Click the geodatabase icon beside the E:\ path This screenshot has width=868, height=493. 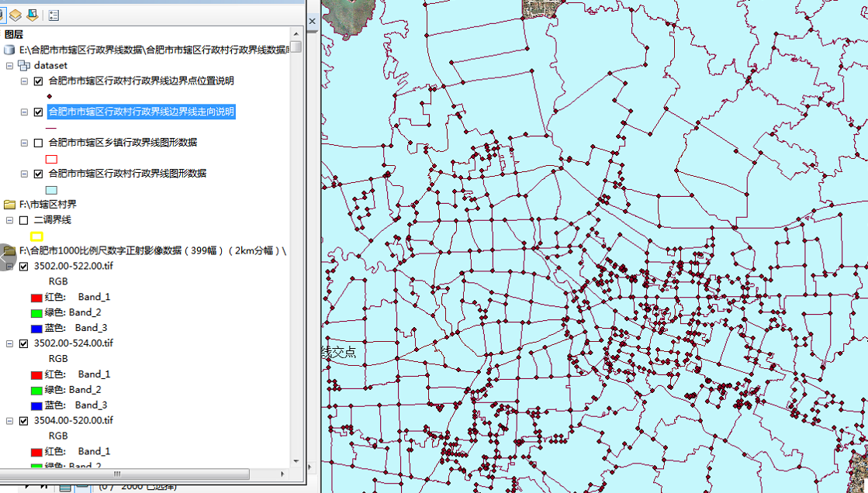click(x=9, y=50)
